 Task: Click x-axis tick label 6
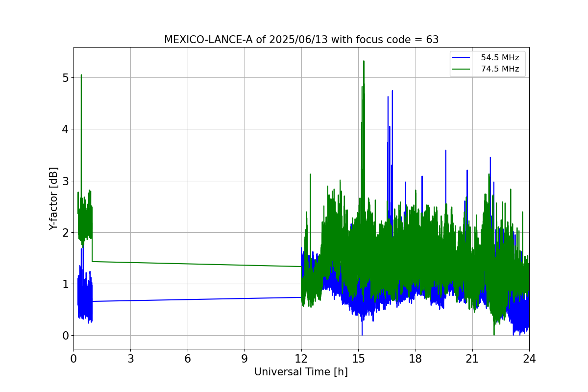(x=188, y=359)
